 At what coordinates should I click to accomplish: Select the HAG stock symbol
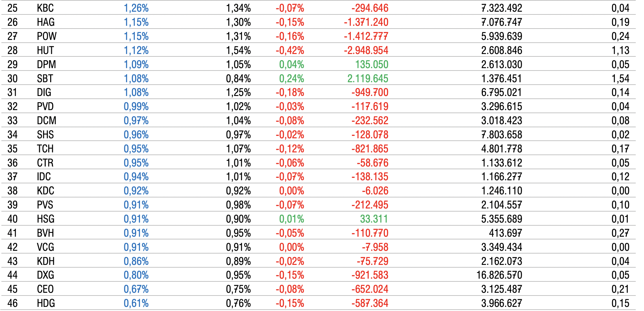[46, 22]
